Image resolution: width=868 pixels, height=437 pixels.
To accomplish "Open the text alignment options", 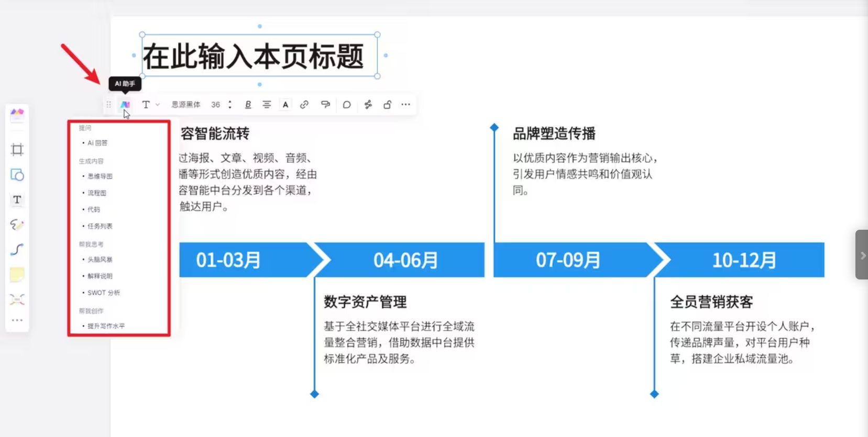I will [267, 105].
